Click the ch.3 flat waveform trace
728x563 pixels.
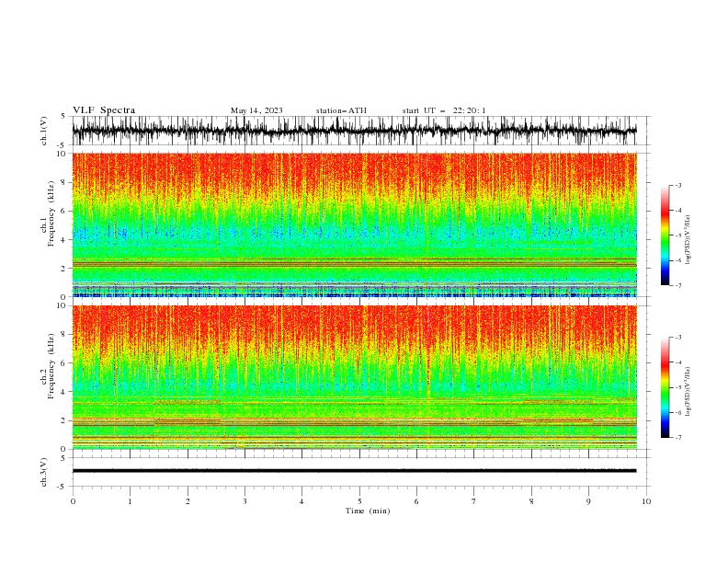coord(354,471)
